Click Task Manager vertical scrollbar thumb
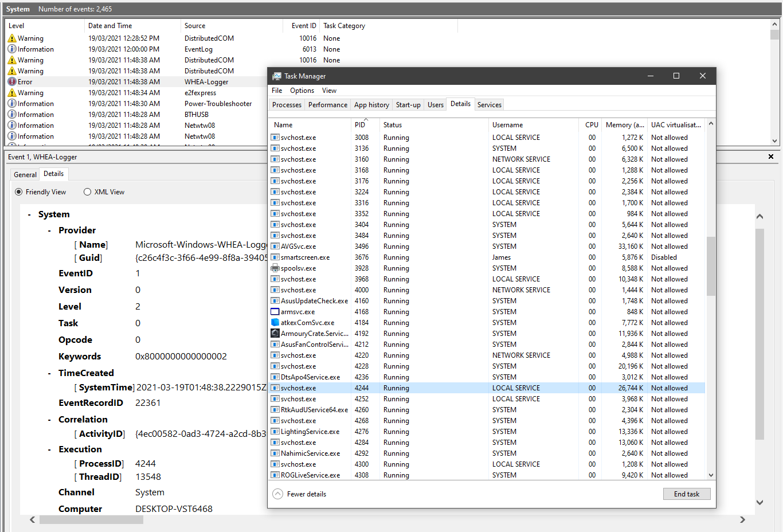The image size is (783, 532). pyautogui.click(x=711, y=266)
